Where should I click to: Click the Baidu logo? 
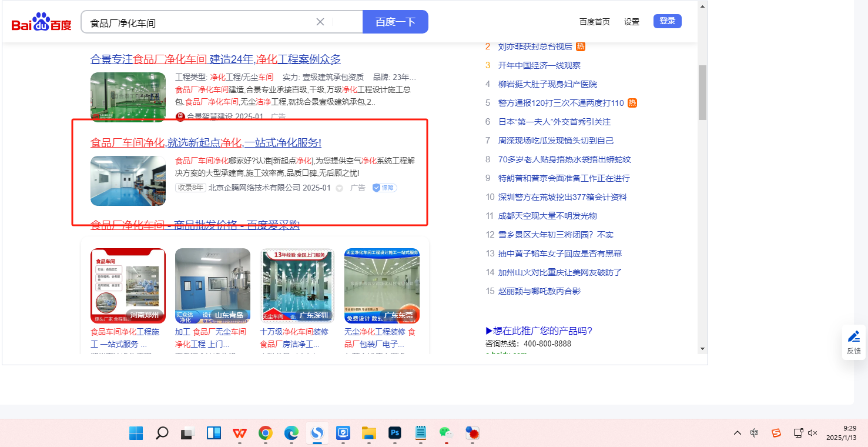pos(41,23)
